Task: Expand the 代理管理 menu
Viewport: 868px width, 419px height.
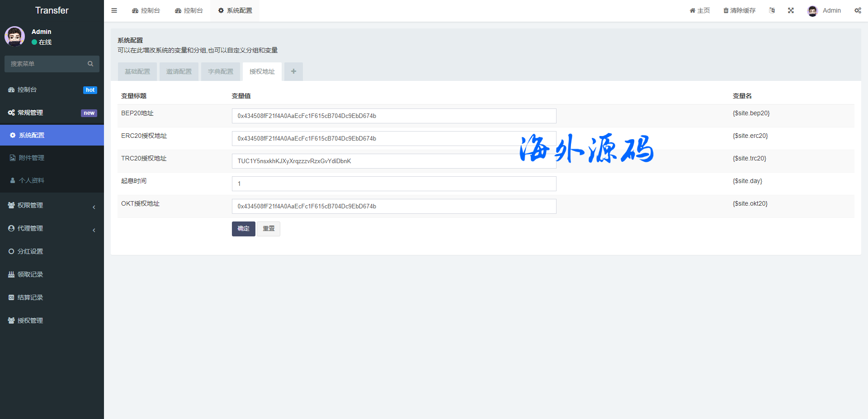Action: coord(30,228)
